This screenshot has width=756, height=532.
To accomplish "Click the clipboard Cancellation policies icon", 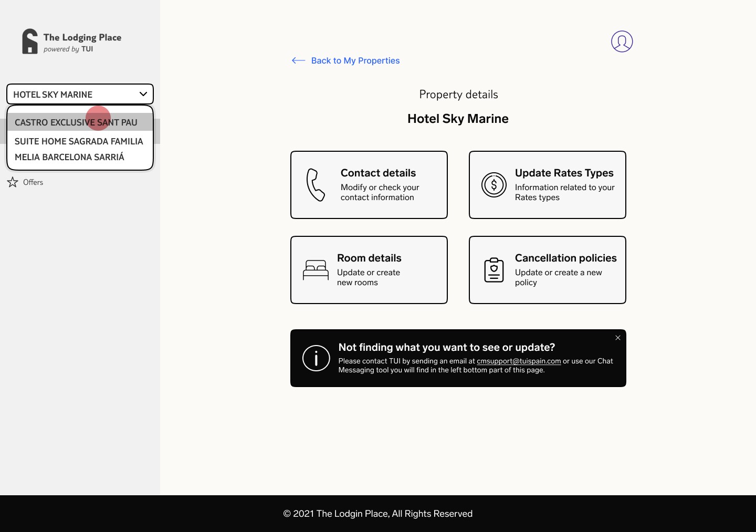I will 494,270.
